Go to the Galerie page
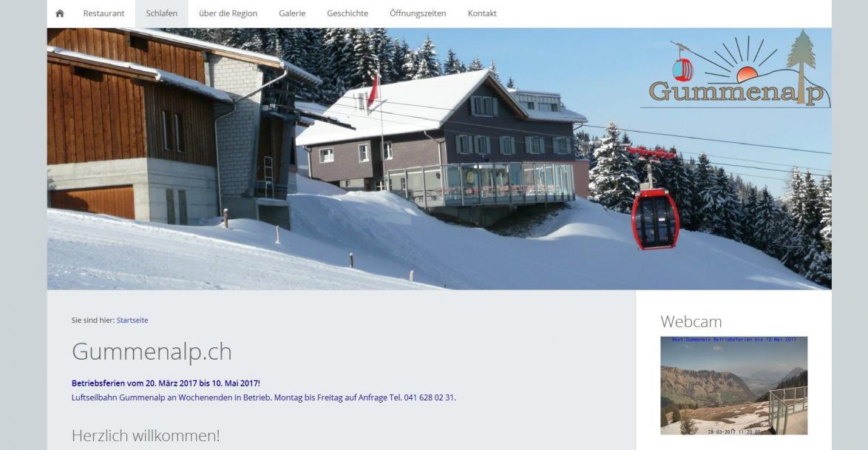868x450 pixels. tap(292, 13)
